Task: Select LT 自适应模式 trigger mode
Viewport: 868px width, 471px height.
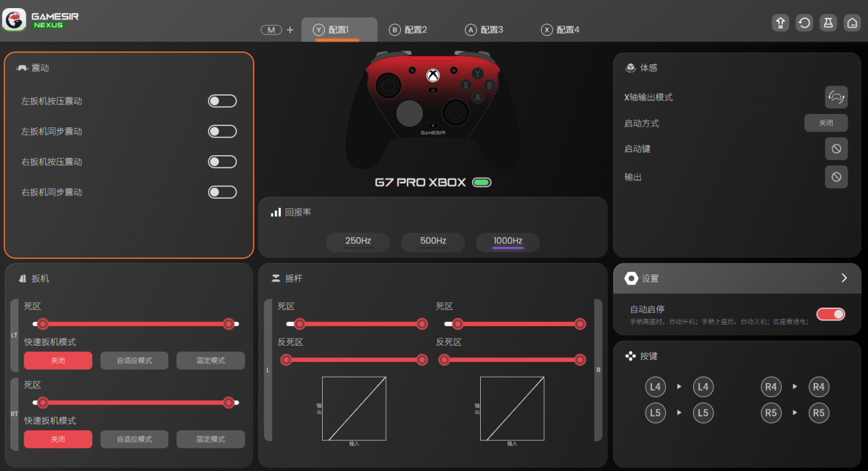Action: pos(134,361)
